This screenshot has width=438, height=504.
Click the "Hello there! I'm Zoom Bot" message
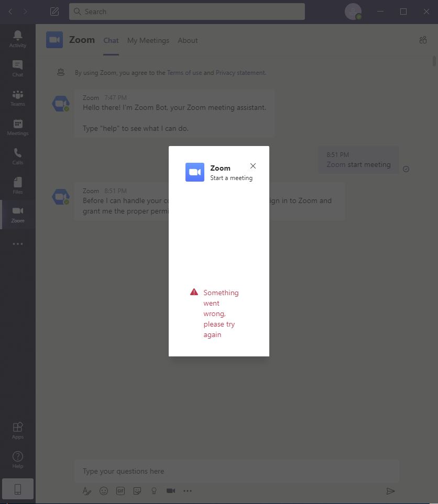(x=174, y=114)
